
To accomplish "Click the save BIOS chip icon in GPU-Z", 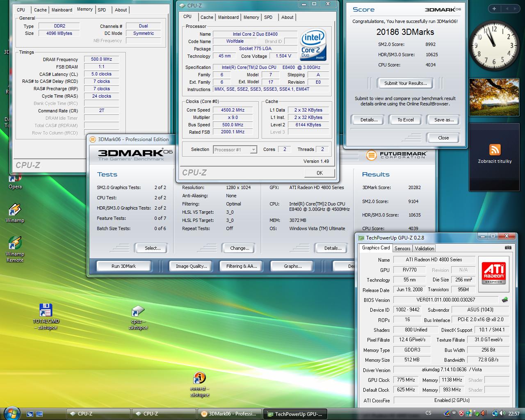I will [505, 300].
